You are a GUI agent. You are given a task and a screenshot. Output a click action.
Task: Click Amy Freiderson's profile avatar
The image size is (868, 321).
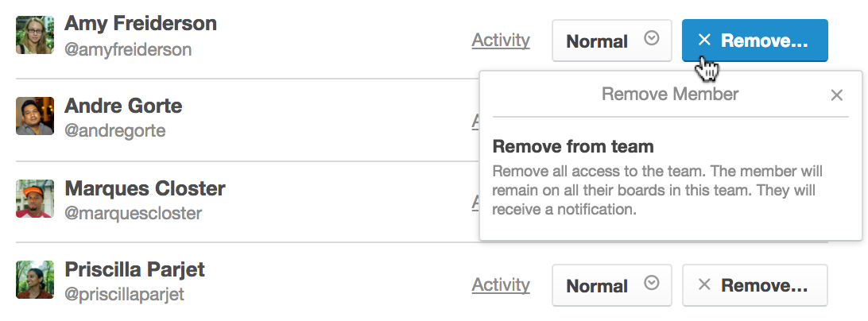pos(35,35)
